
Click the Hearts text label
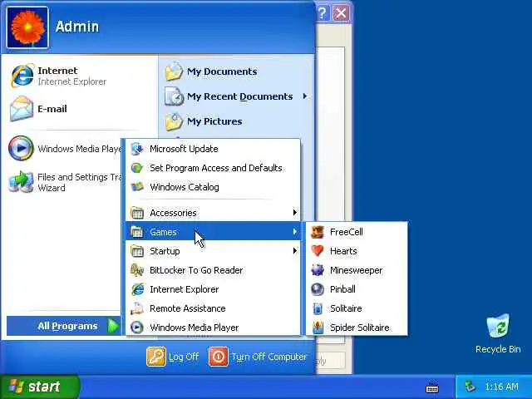(x=343, y=251)
